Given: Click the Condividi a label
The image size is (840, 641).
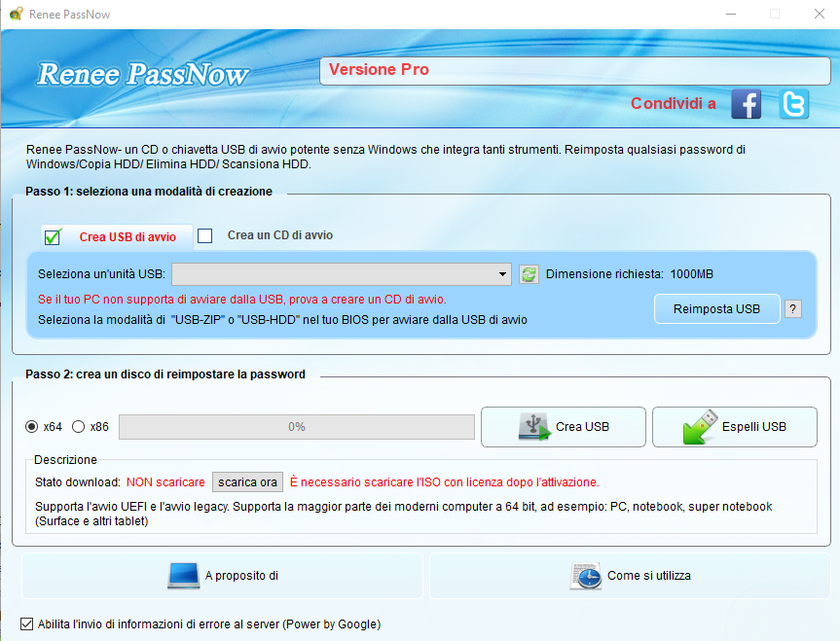Looking at the screenshot, I should tap(673, 103).
